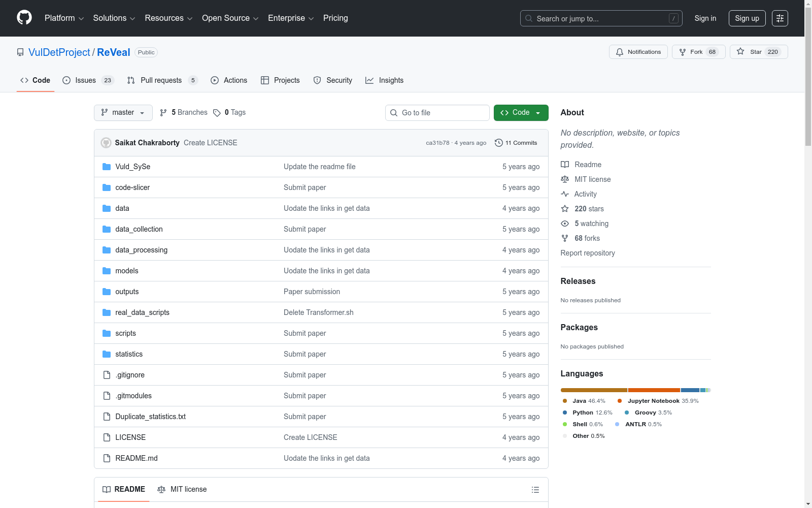Click the .gitignore file icon

click(x=107, y=375)
